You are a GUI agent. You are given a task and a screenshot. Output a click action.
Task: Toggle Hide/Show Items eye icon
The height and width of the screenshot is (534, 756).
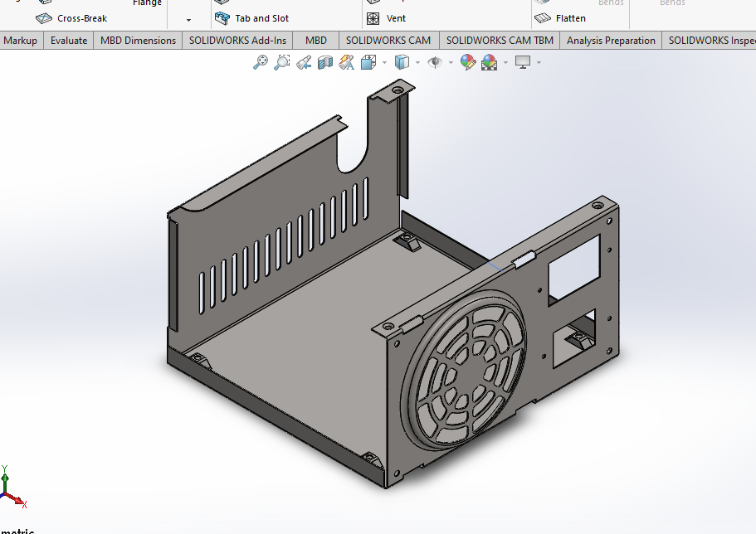coord(435,62)
